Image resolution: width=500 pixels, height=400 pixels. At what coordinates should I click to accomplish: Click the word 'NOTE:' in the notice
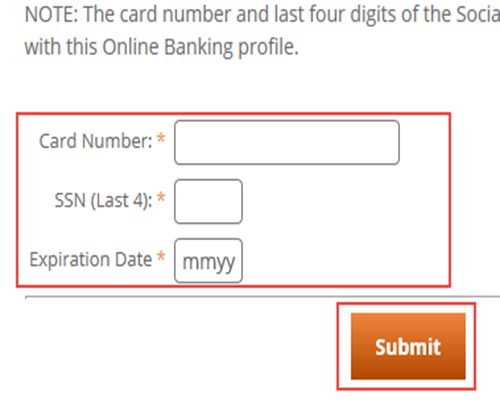pyautogui.click(x=51, y=14)
